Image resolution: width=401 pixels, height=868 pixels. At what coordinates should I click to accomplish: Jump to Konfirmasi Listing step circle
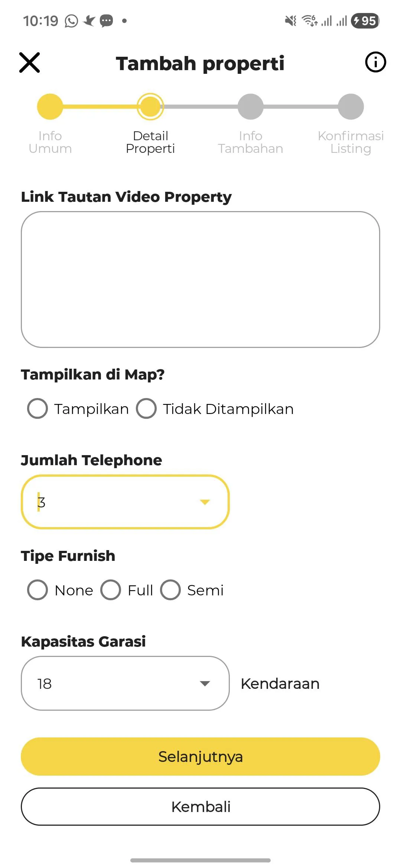(351, 107)
